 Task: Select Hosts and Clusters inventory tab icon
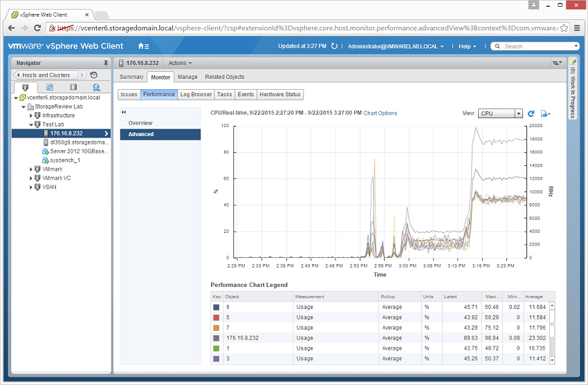point(25,87)
